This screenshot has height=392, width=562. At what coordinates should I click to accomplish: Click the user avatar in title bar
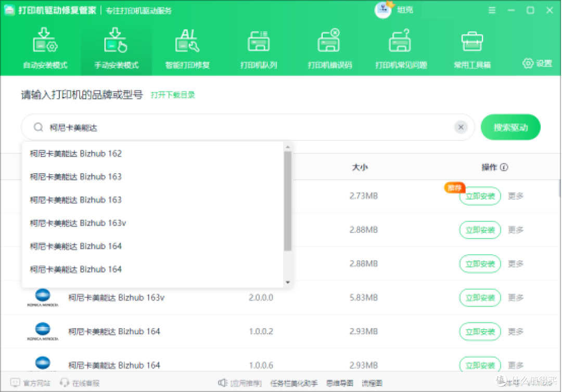coord(383,9)
